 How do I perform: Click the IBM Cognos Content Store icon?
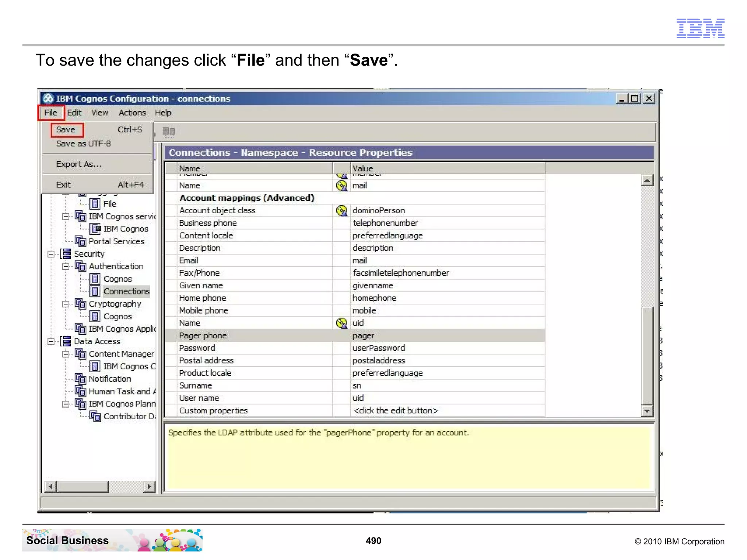[x=95, y=366]
